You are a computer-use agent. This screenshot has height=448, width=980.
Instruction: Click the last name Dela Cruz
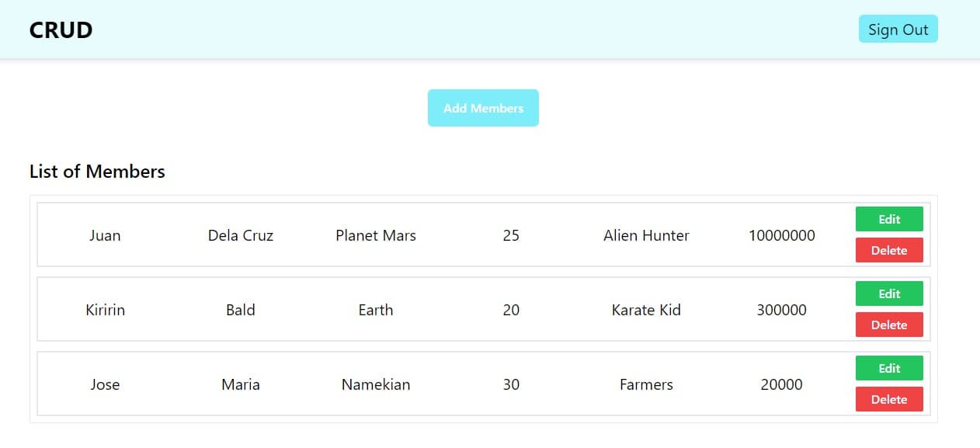point(241,235)
